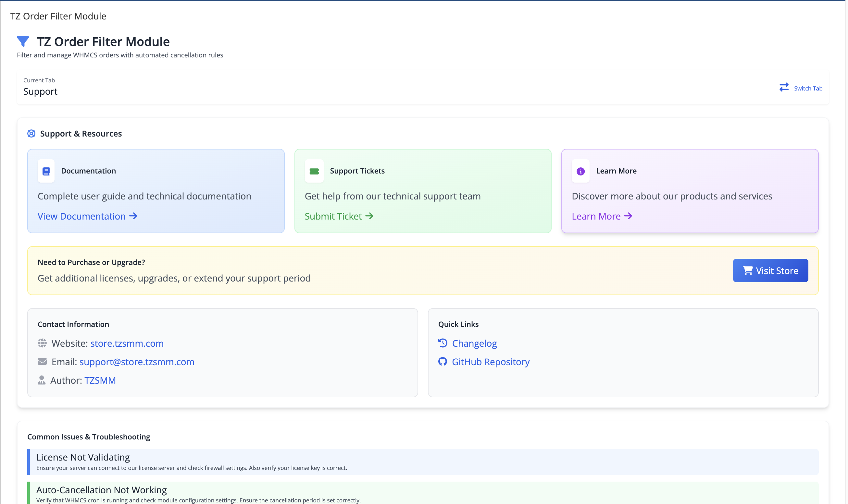
Task: Open the Learn More link
Action: click(596, 216)
